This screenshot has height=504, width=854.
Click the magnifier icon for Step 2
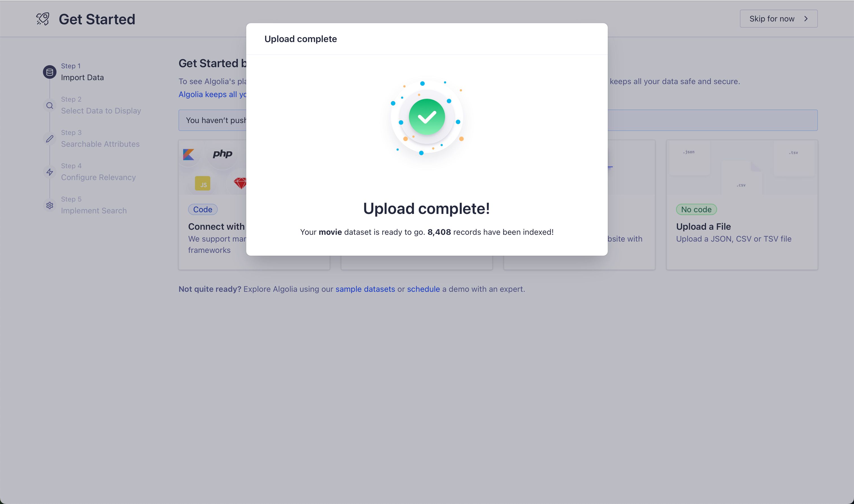(50, 105)
